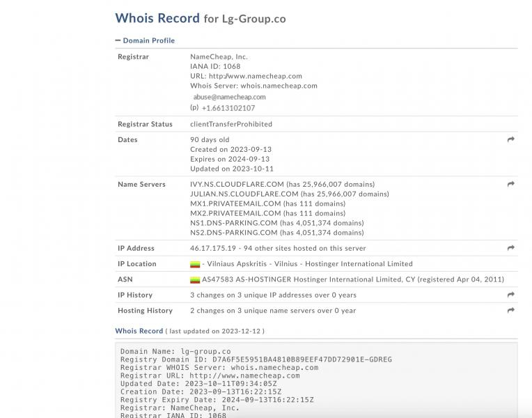Image resolution: width=532 pixels, height=418 pixels.
Task: Select the AS47583 AS-HOSTINGER ASN text
Action: coord(353,279)
